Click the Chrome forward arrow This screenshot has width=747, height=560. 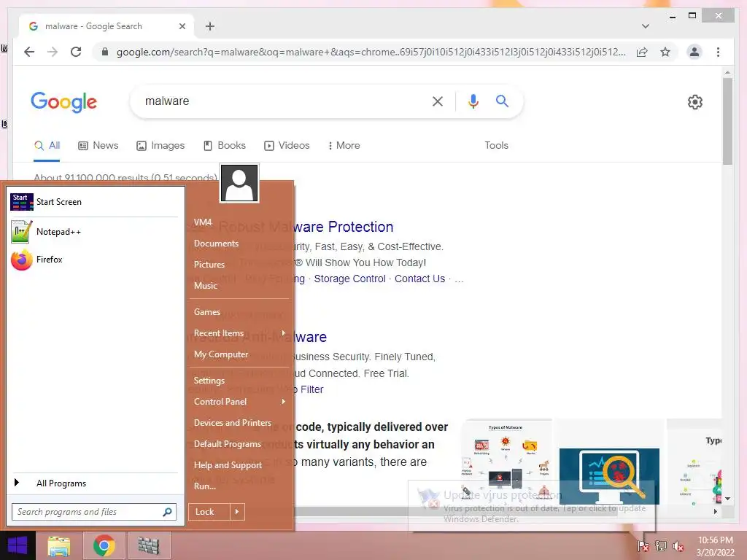coord(53,52)
